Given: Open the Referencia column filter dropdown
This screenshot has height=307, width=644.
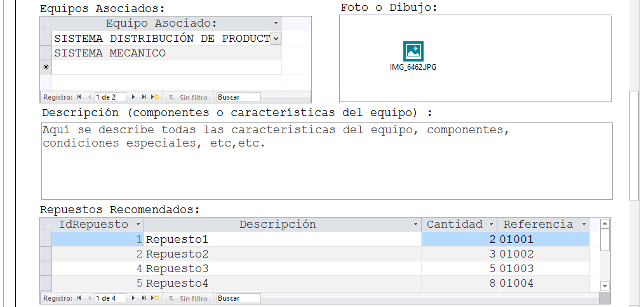Looking at the screenshot, I should click(584, 225).
